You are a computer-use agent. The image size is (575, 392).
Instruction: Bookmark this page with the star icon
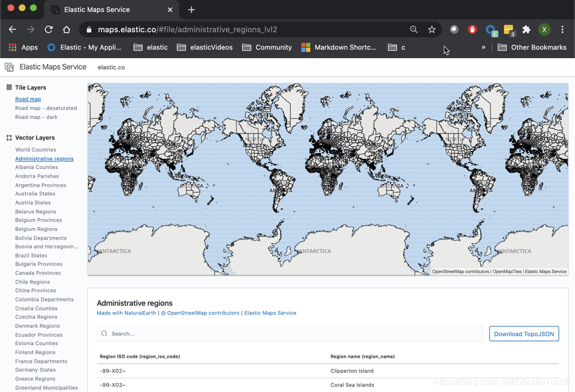[431, 29]
